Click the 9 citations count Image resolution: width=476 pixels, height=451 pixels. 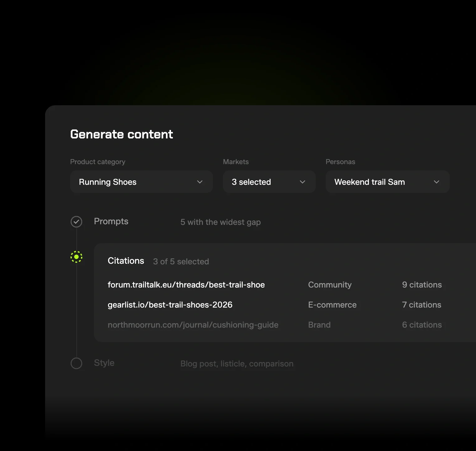(x=422, y=285)
